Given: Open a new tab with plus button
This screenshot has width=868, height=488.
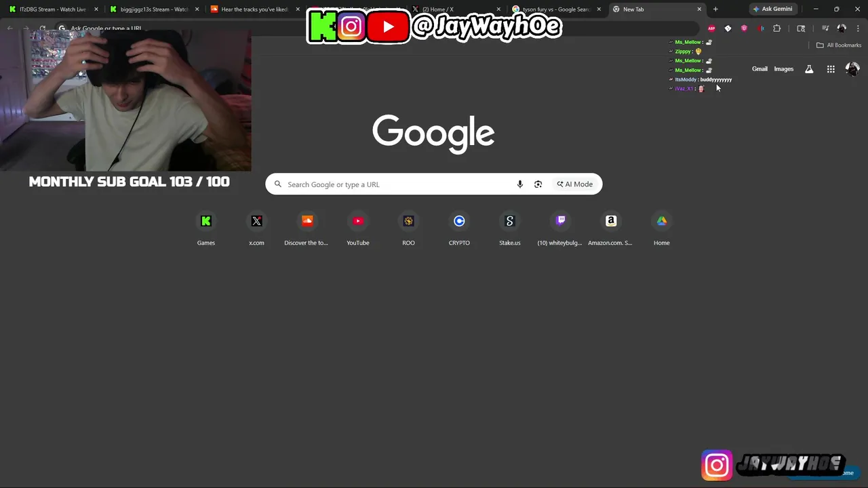Looking at the screenshot, I should 715,9.
